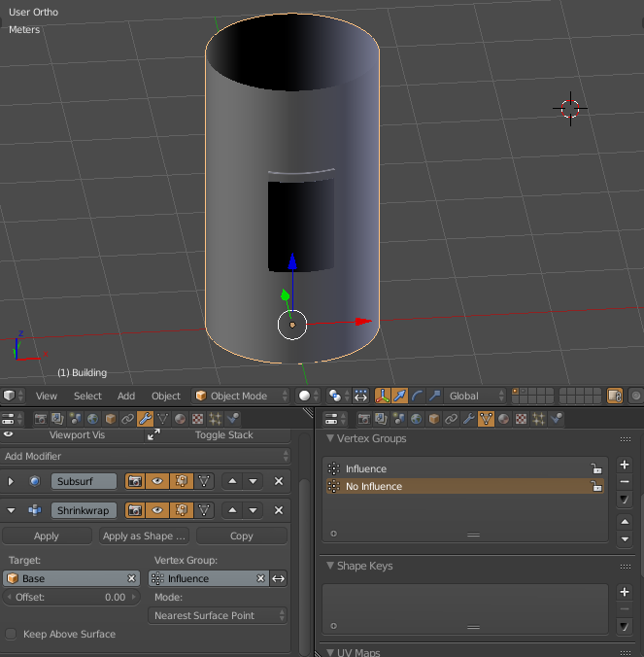
Task: Open the Add Modifier dropdown
Action: 146,456
